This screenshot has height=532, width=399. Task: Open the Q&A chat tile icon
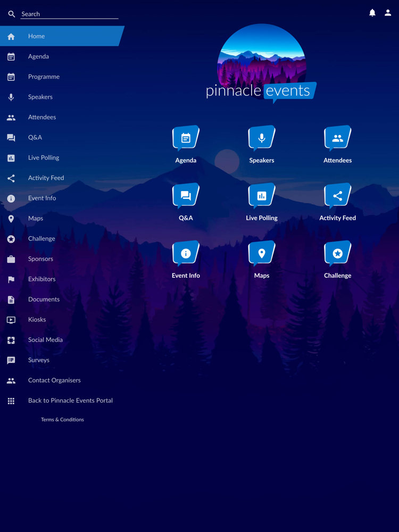(186, 196)
